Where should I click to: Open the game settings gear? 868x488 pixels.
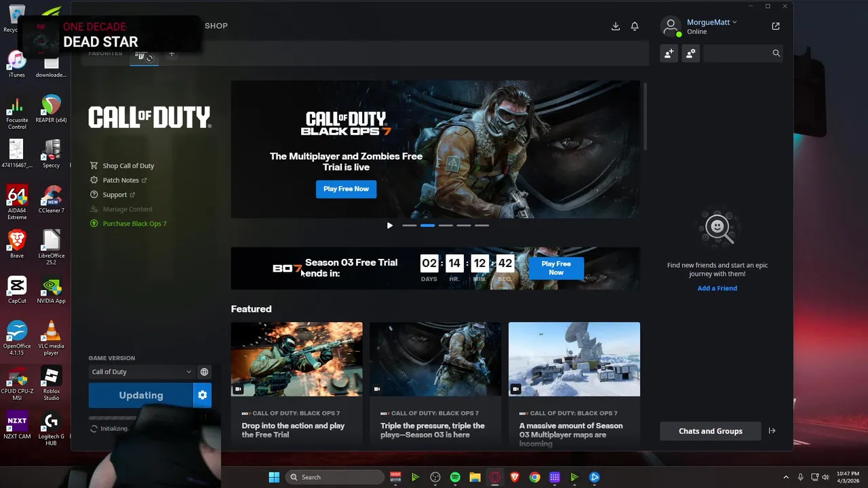tap(202, 395)
